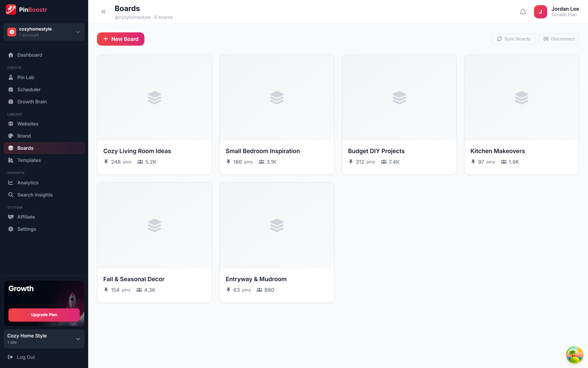The image size is (588, 368).
Task: Select the Templates menu item
Action: pyautogui.click(x=44, y=160)
